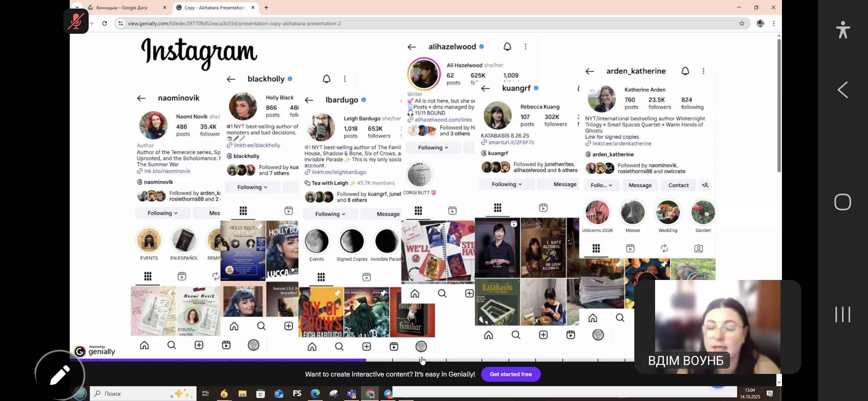Toggle the square home navigation button
The height and width of the screenshot is (401, 868).
click(x=842, y=202)
